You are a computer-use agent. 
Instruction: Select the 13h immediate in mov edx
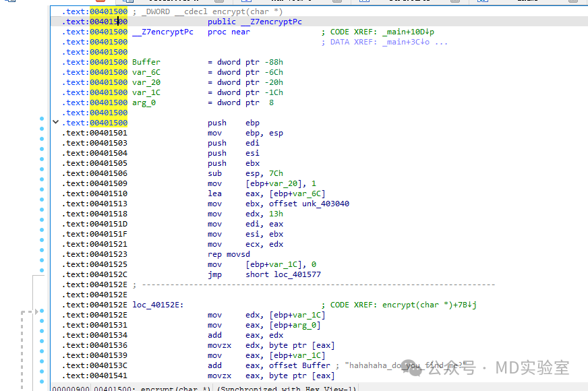(x=276, y=214)
